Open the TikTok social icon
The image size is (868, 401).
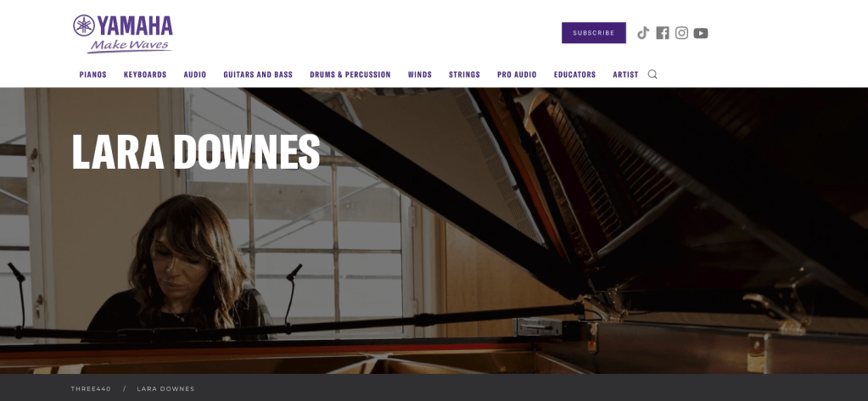tap(642, 33)
